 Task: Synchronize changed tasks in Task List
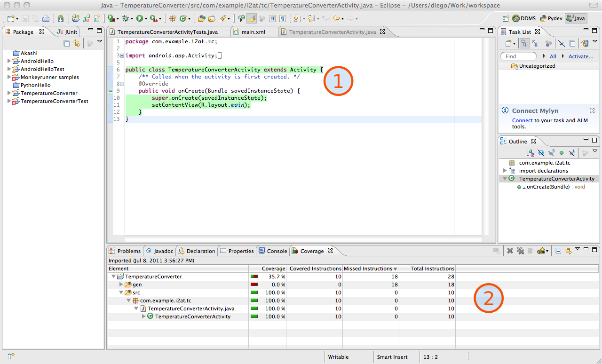(585, 43)
